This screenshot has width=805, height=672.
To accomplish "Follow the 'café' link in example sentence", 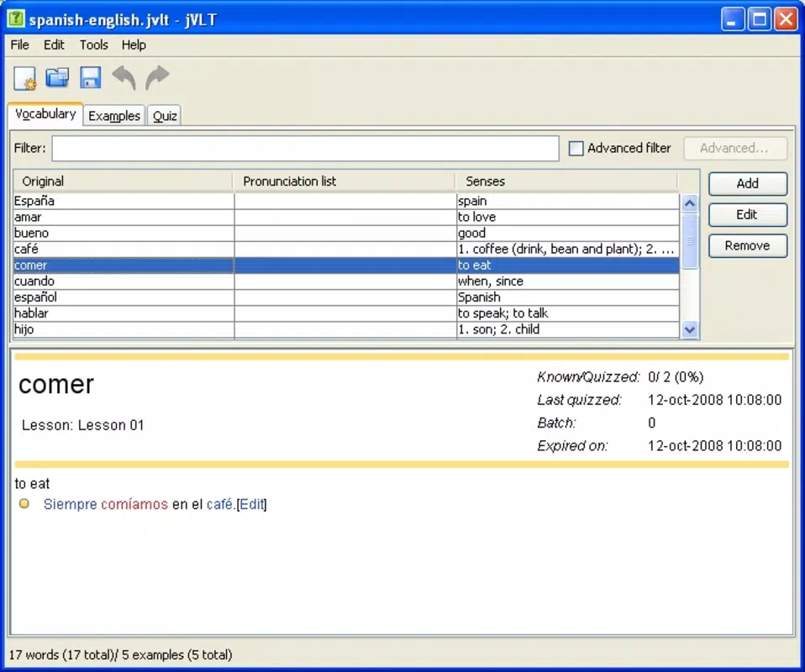I will [219, 504].
